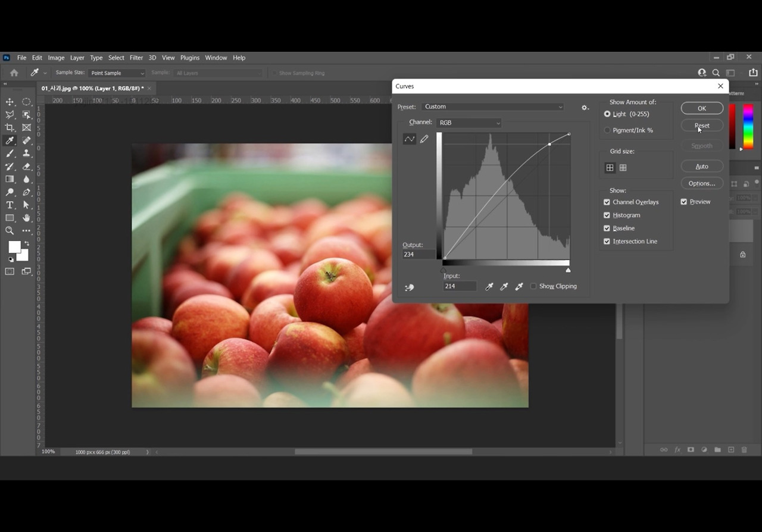Viewport: 762px width, 532px height.
Task: Open the Image menu
Action: (56, 58)
